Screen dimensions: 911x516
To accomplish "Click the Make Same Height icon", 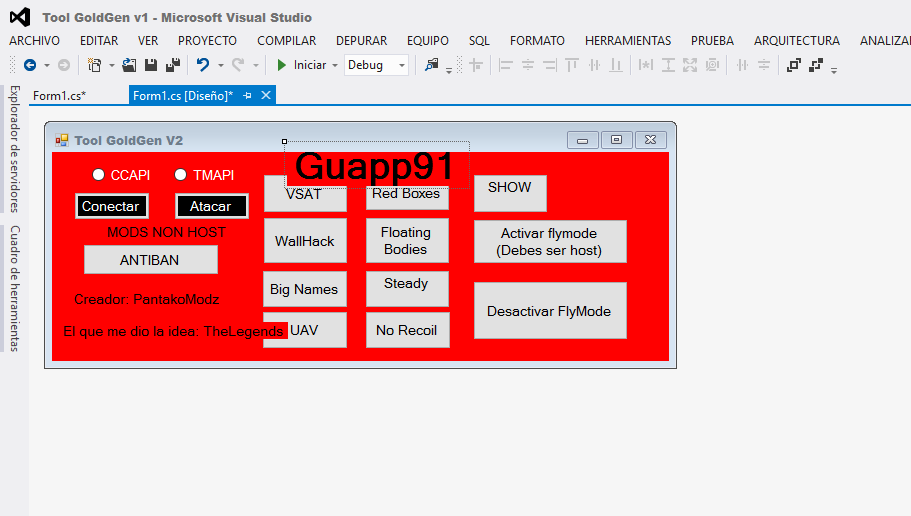I will (668, 65).
